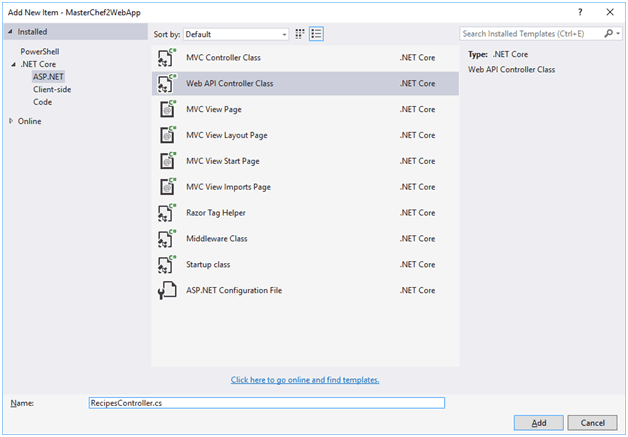Select the MVC View Start Page text

click(223, 161)
